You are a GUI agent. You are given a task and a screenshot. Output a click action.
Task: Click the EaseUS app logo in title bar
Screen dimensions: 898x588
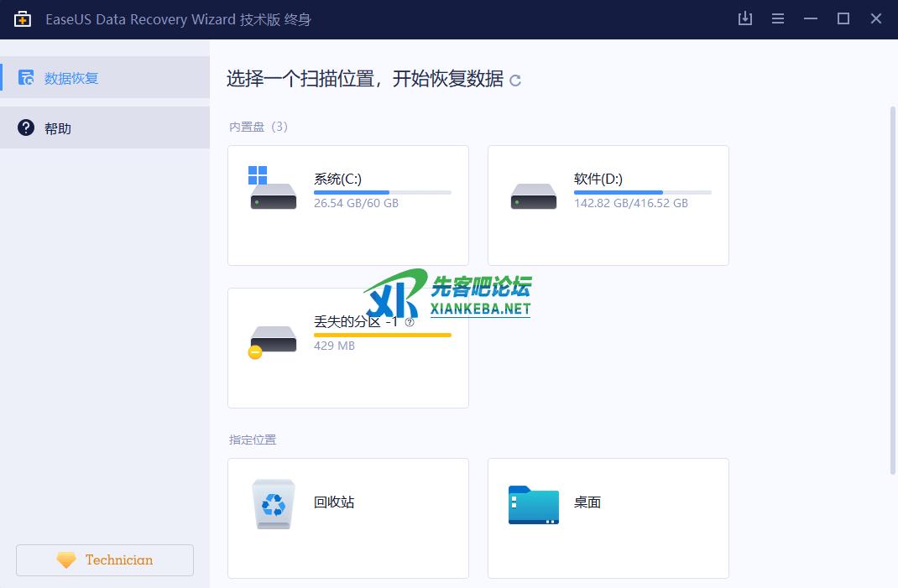(x=23, y=19)
